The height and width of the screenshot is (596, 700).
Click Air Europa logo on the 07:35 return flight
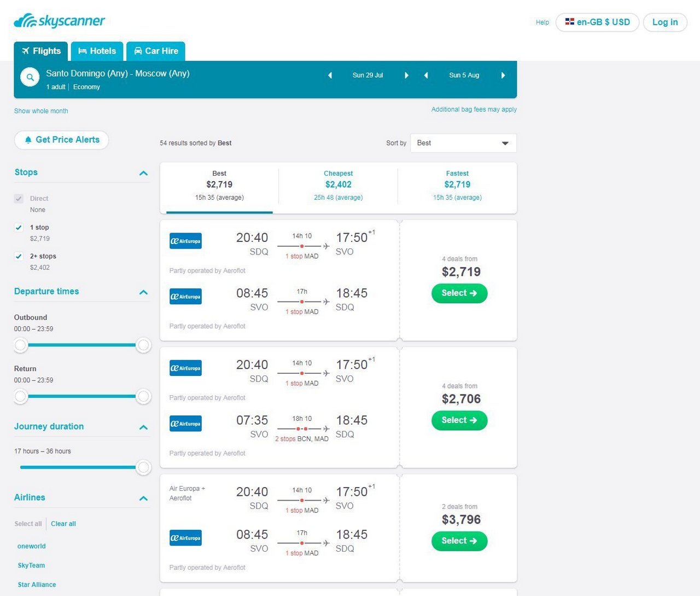(x=185, y=424)
